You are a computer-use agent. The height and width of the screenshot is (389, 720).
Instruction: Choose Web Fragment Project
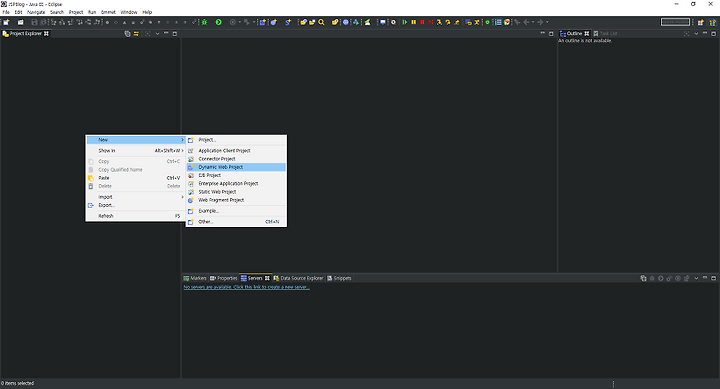(236, 200)
